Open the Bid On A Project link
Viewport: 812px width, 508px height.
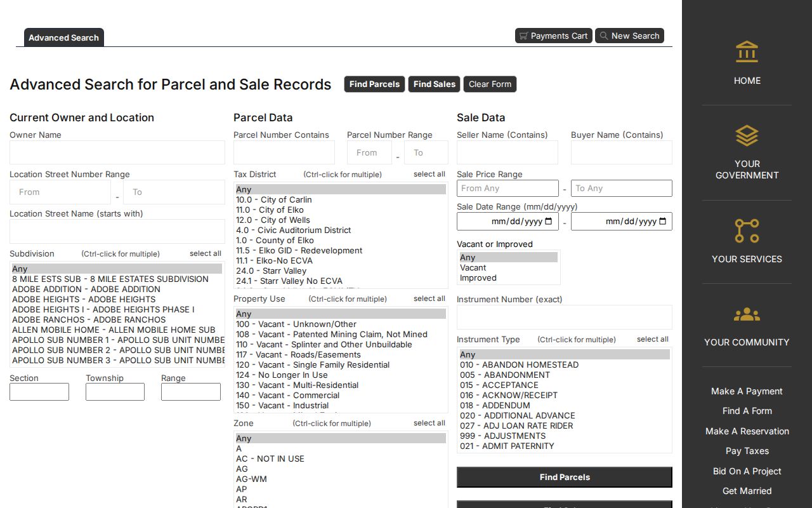747,471
